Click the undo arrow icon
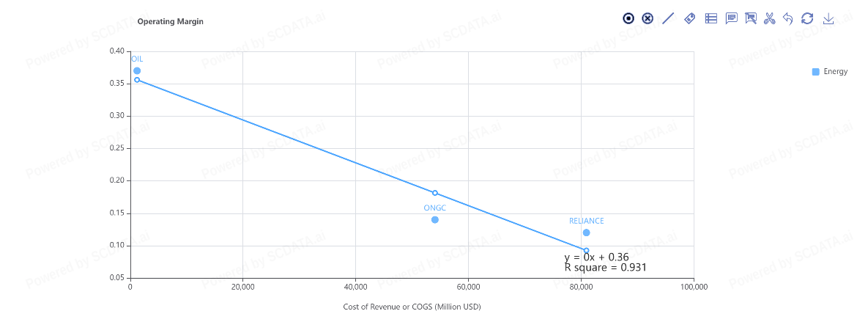The width and height of the screenshot is (868, 322). (788, 18)
